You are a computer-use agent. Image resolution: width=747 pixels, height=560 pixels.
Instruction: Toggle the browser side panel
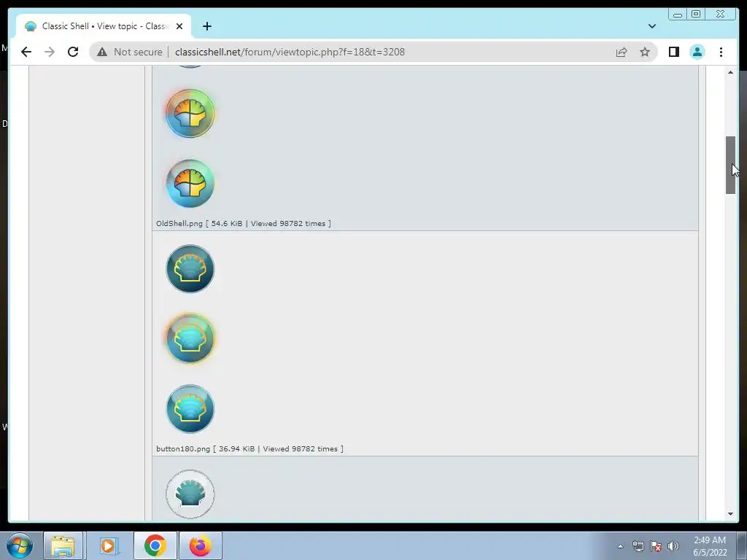point(673,52)
